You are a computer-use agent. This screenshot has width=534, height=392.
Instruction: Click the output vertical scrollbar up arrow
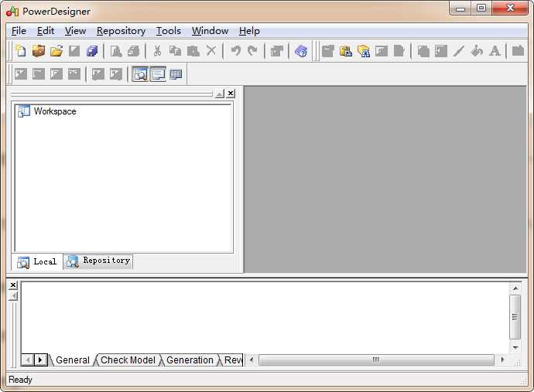pos(515,288)
